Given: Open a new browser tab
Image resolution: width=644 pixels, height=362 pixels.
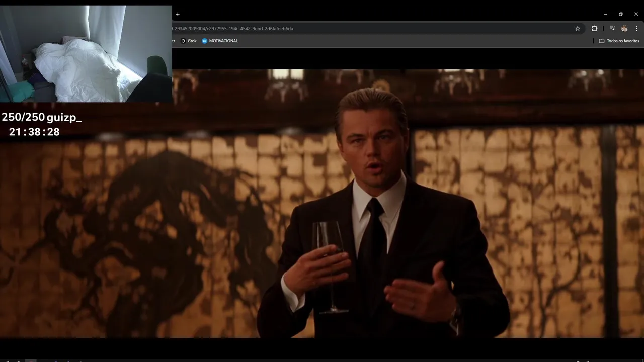Looking at the screenshot, I should [x=178, y=14].
